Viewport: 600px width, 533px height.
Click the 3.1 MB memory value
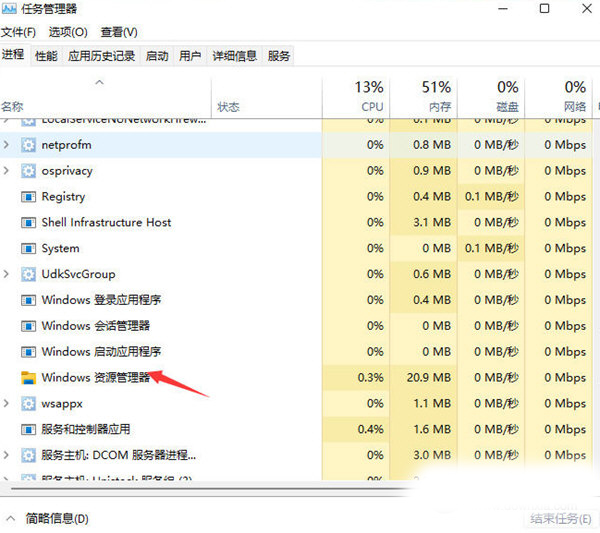pos(432,222)
